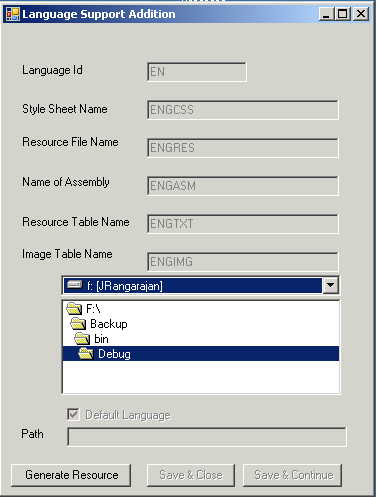This screenshot has width=377, height=497.
Task: Toggle the Default Language checkbox
Action: click(73, 414)
